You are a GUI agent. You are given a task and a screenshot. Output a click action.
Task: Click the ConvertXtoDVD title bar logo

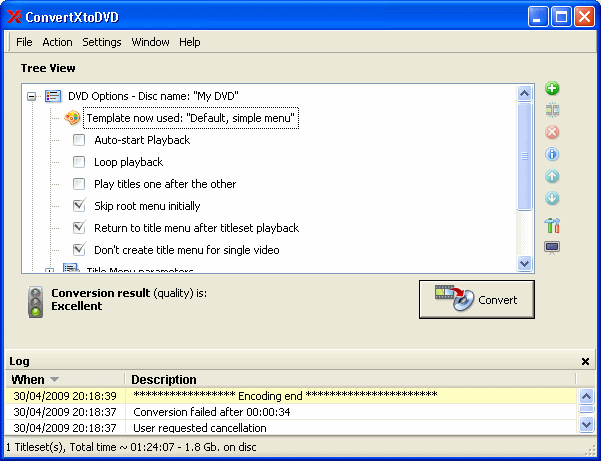coord(14,17)
